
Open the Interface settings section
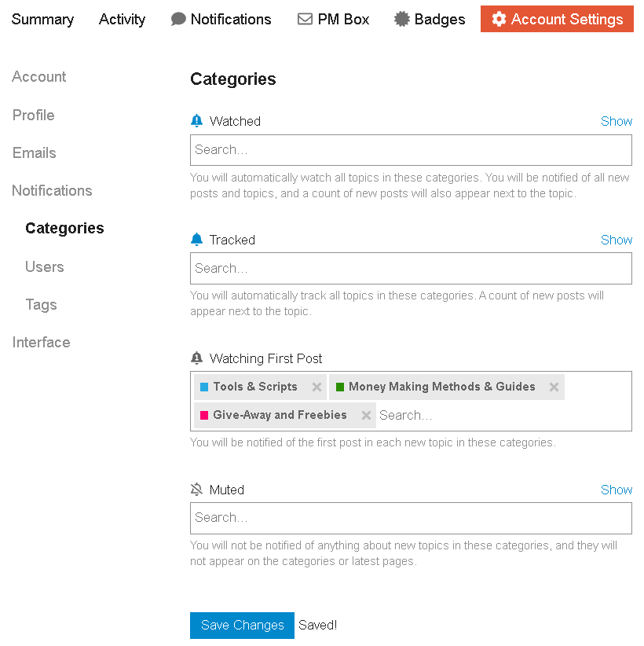(x=41, y=342)
